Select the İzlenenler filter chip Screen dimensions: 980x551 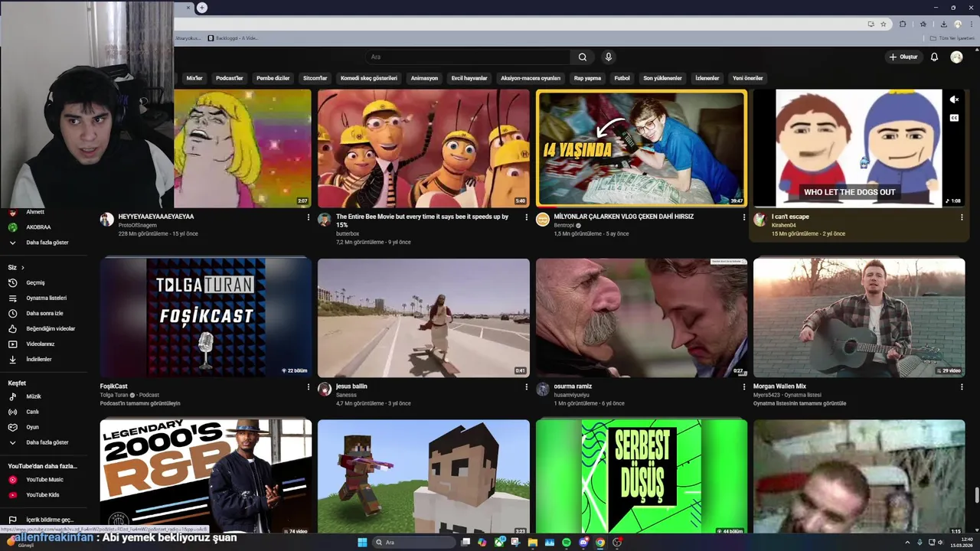coord(707,78)
